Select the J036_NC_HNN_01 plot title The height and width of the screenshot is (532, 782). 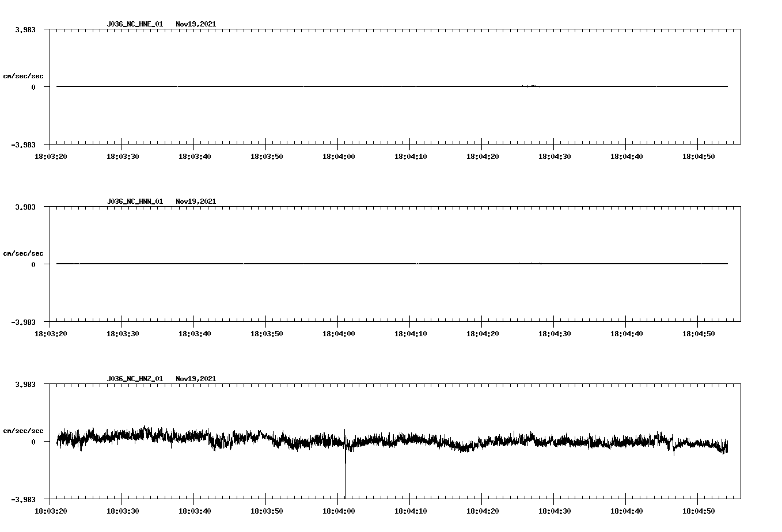(x=135, y=202)
